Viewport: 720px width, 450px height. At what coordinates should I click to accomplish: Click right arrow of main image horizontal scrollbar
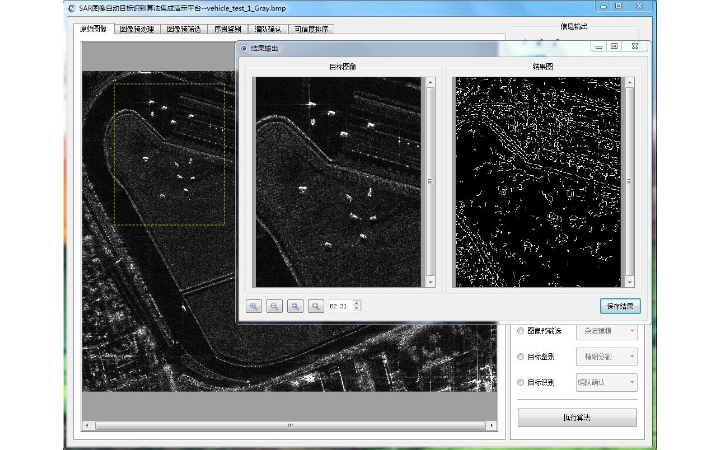pyautogui.click(x=492, y=426)
